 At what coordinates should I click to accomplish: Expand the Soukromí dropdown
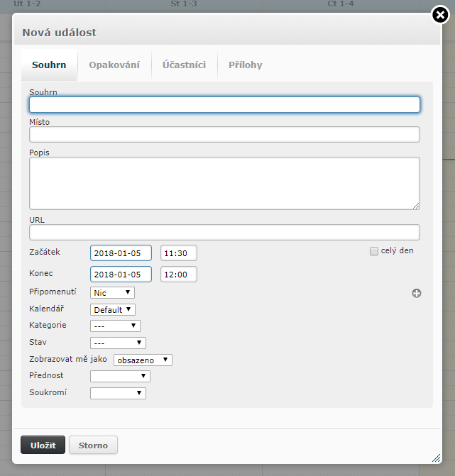[x=118, y=393]
